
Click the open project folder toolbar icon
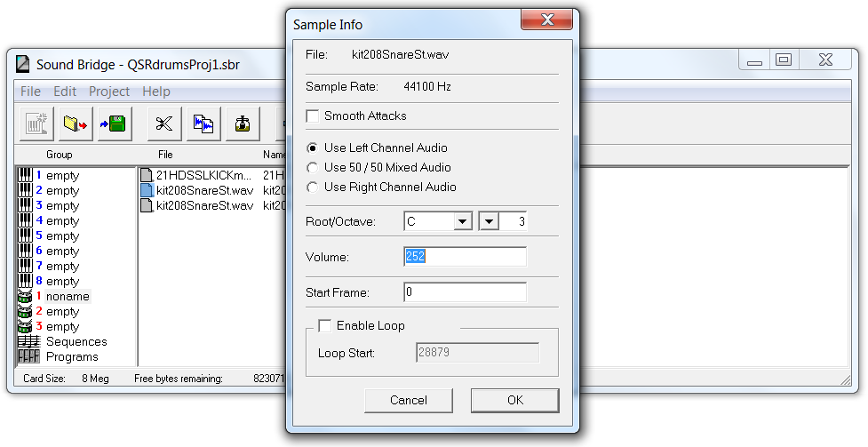tap(76, 124)
